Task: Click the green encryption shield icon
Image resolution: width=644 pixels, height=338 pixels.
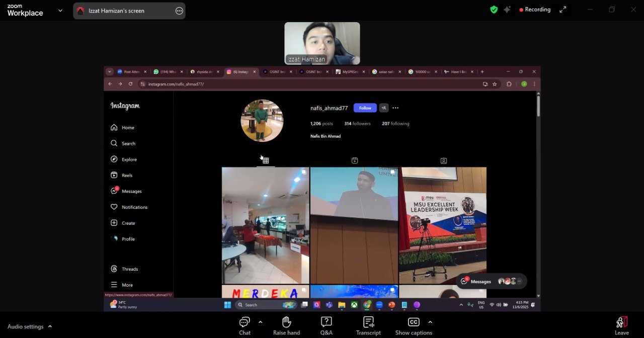Action: click(494, 10)
